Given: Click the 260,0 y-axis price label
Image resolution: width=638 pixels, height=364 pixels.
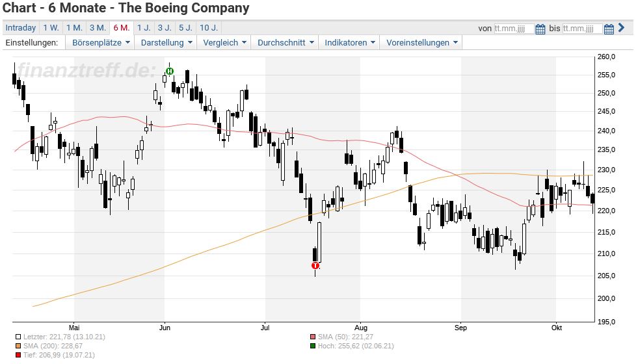Looking at the screenshot, I should click(x=606, y=57).
